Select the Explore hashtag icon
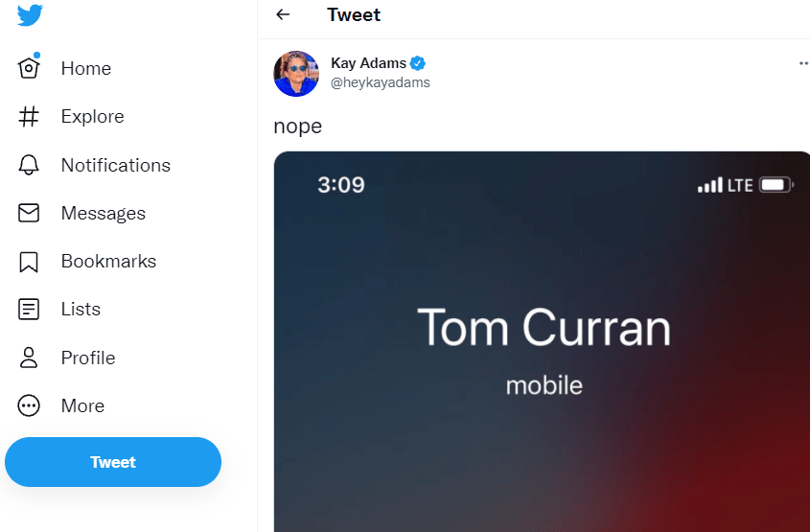Image resolution: width=810 pixels, height=532 pixels. coord(30,117)
